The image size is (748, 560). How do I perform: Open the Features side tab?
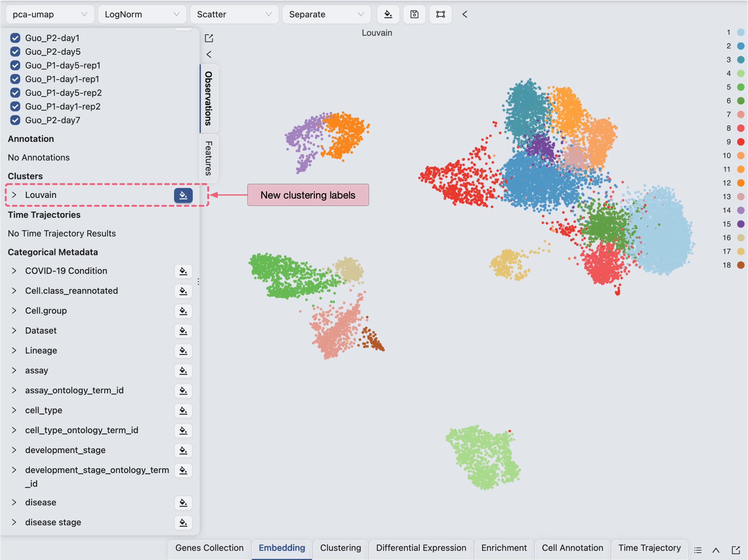coord(209,158)
